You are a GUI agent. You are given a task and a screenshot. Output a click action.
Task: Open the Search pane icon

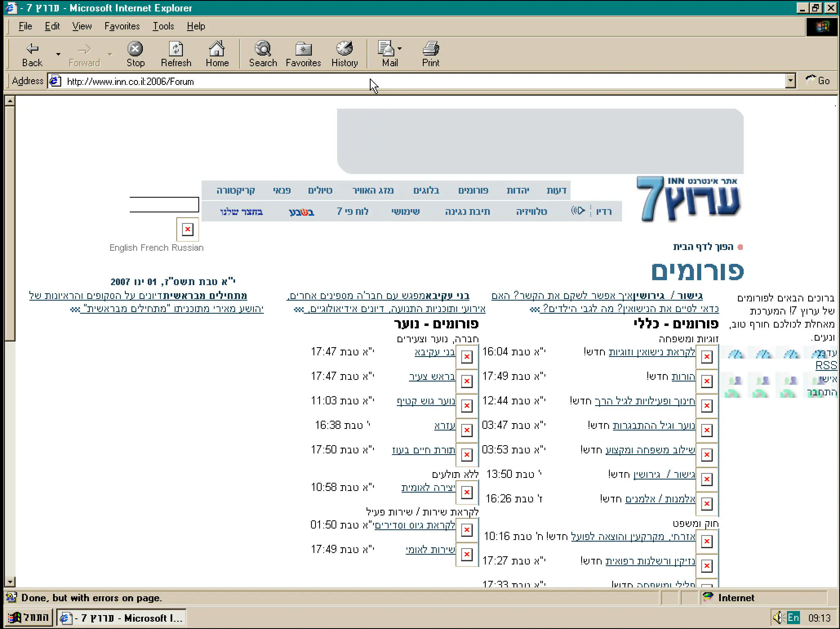[263, 49]
